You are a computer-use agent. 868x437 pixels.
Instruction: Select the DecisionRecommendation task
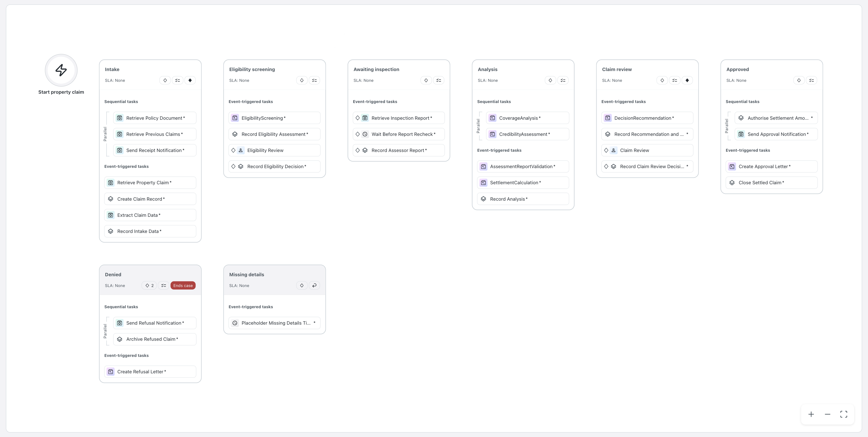tap(647, 118)
